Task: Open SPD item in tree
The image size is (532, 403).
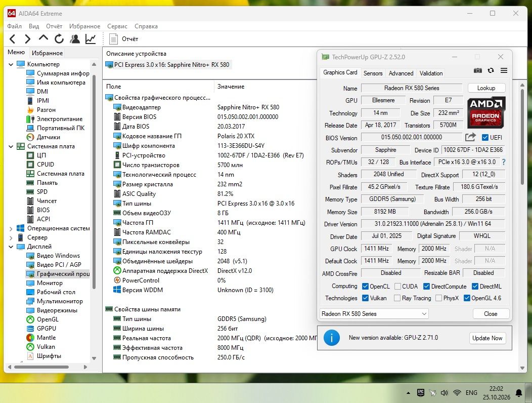Action: (42, 192)
